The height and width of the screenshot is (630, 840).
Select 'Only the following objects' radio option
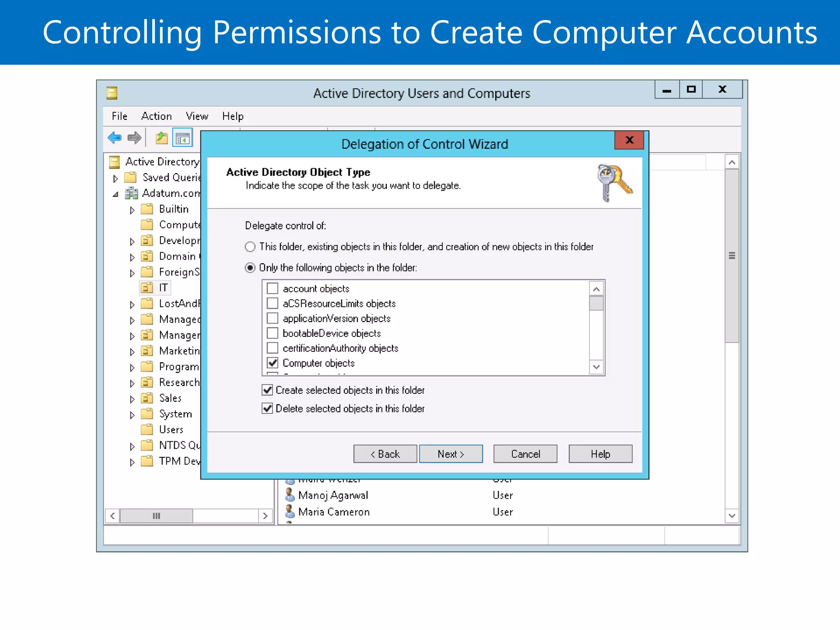click(250, 268)
